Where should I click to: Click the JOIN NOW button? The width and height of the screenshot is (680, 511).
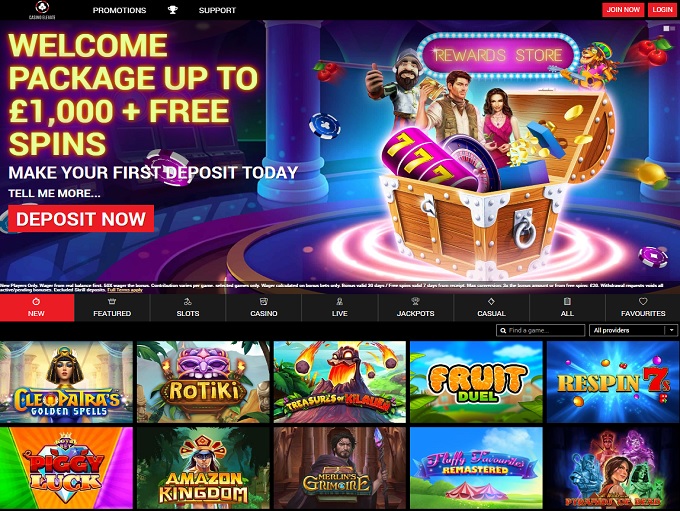pos(623,10)
